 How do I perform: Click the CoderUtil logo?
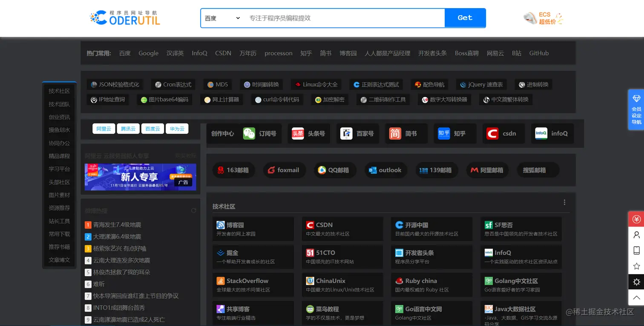[x=125, y=17]
